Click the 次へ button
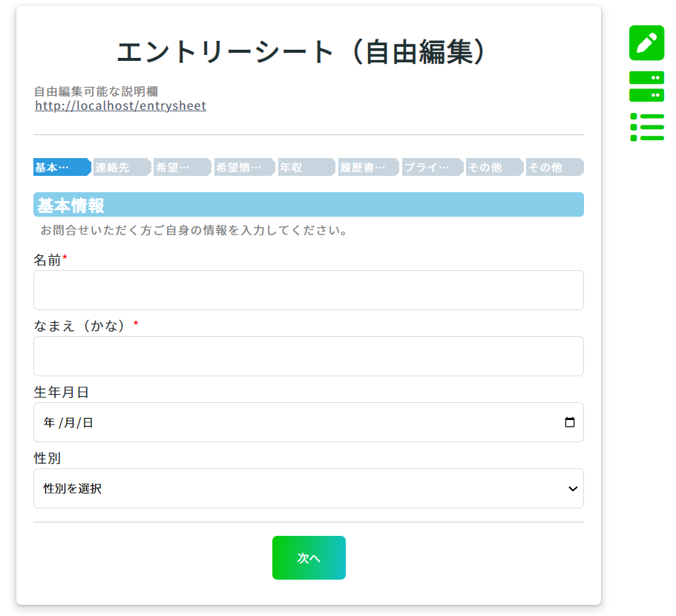The image size is (676, 616). tap(309, 558)
